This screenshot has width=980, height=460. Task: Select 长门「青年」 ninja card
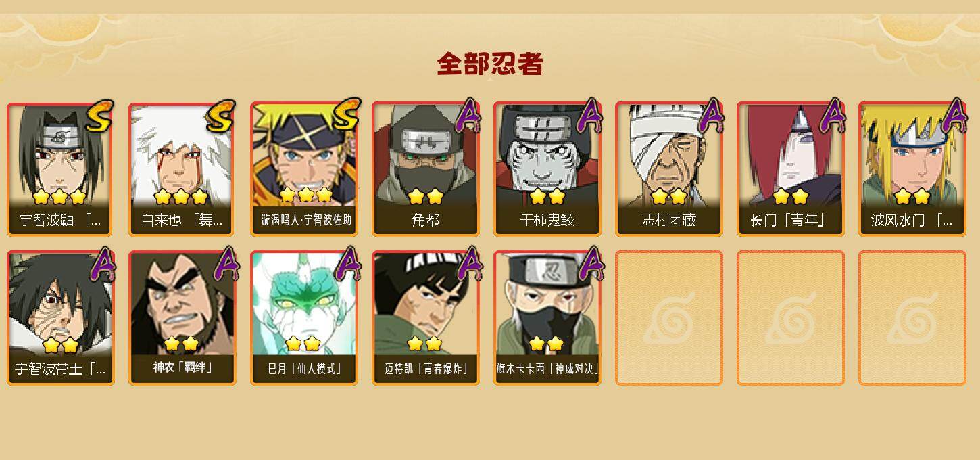[791, 169]
